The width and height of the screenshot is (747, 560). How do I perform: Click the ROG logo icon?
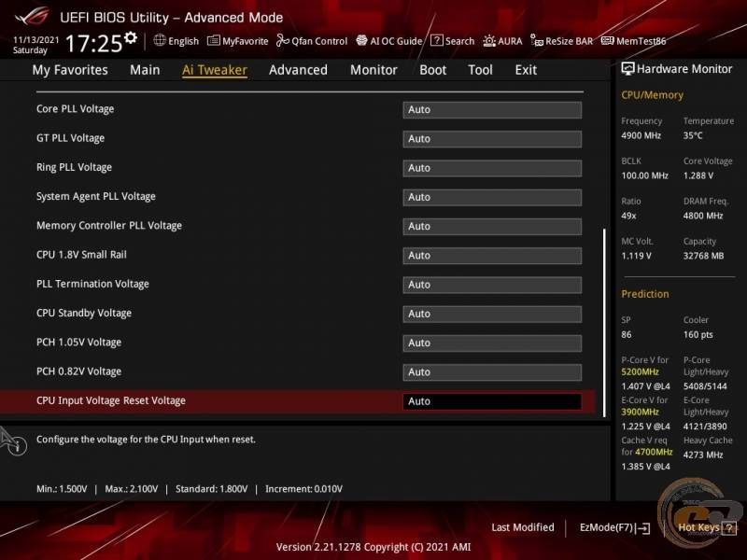pos(32,17)
